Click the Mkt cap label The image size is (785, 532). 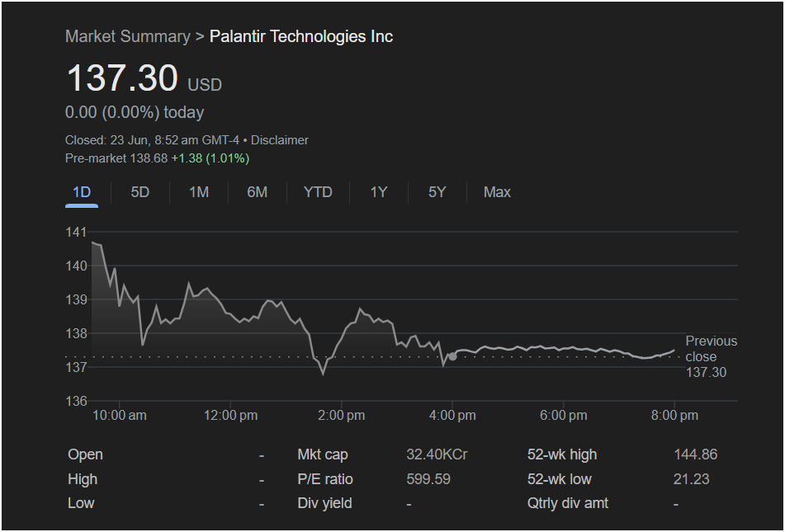323,454
